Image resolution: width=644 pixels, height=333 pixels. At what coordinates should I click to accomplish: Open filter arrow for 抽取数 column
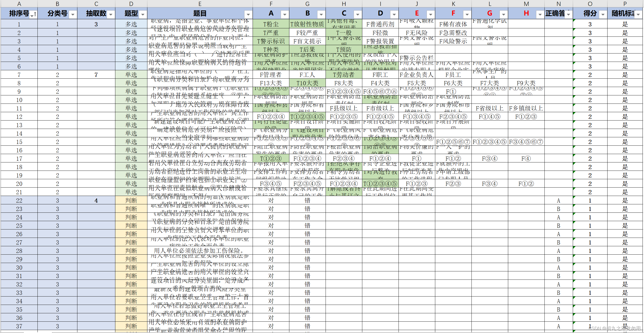[x=111, y=15]
